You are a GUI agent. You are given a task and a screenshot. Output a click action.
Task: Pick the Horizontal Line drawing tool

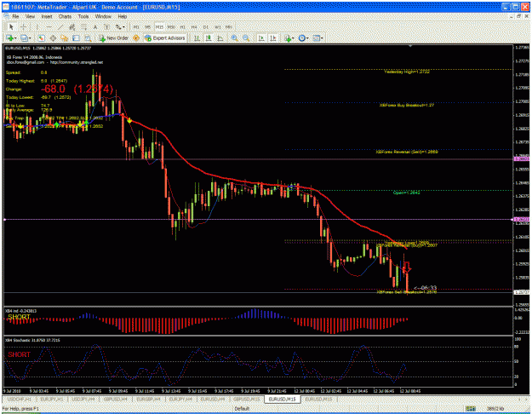coord(49,26)
